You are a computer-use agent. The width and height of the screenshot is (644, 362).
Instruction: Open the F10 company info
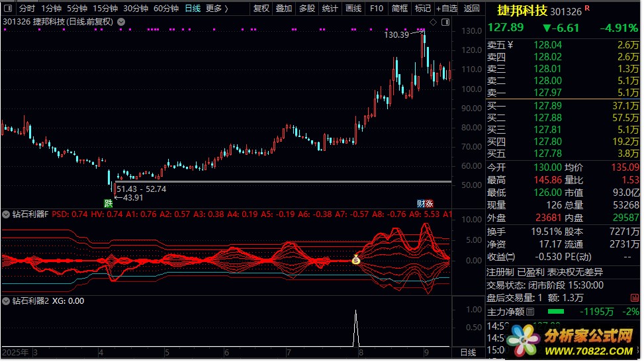(376, 9)
